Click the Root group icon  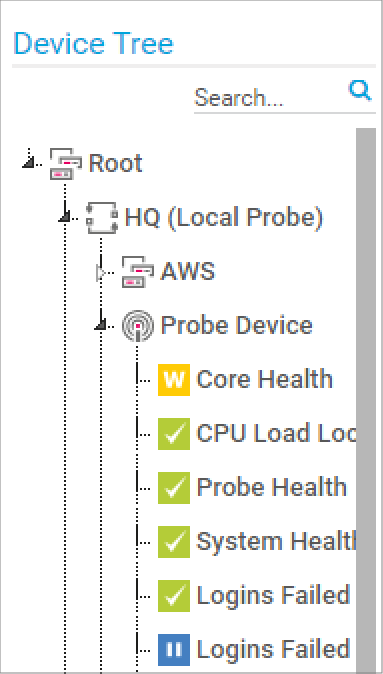65,164
